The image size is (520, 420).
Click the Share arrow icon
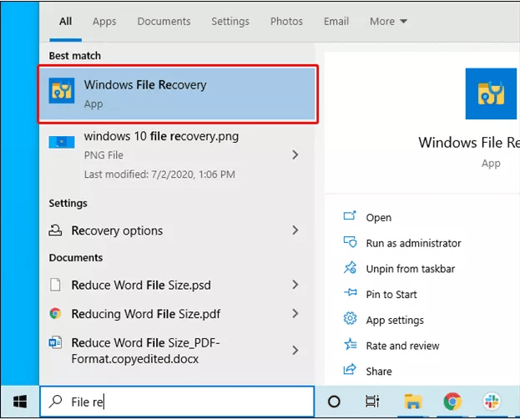click(350, 369)
